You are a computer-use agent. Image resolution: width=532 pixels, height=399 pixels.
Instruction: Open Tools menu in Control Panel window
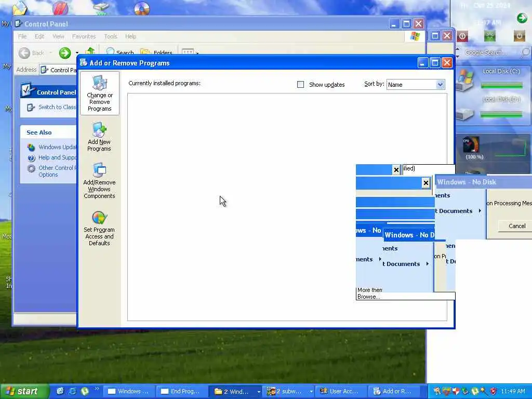[110, 36]
